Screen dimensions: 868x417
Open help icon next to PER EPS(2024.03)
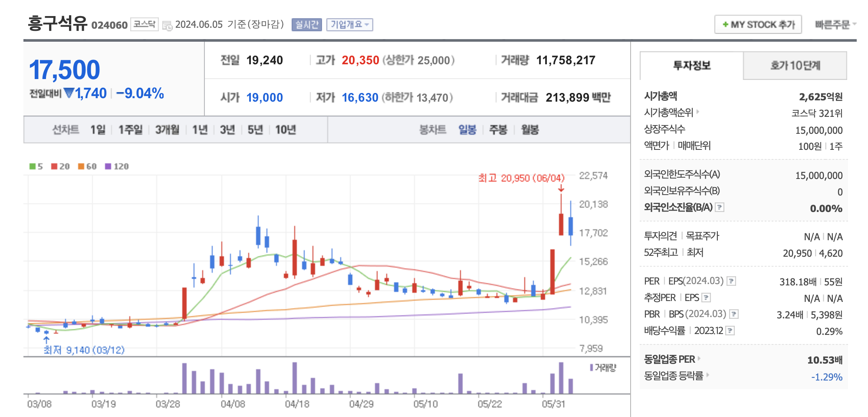731,281
